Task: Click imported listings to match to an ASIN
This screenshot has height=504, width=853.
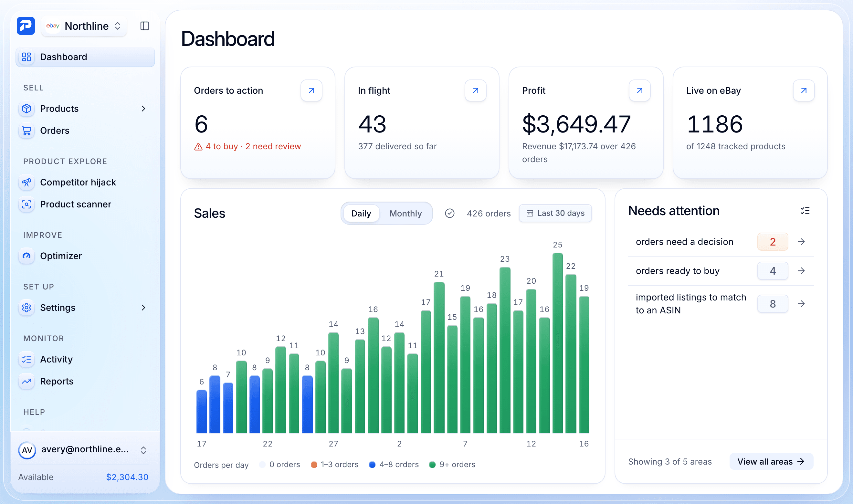Action: click(721, 304)
